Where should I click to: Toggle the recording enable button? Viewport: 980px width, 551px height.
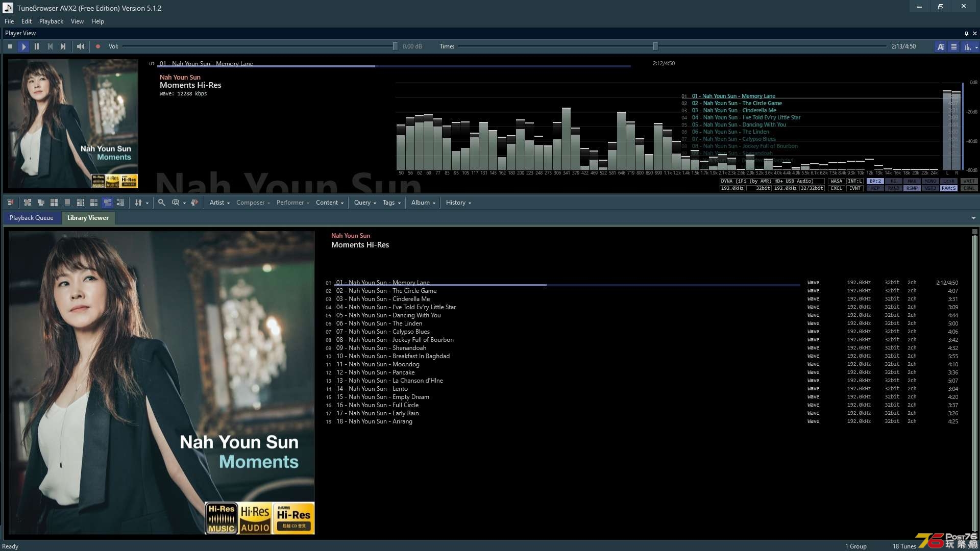click(x=97, y=46)
